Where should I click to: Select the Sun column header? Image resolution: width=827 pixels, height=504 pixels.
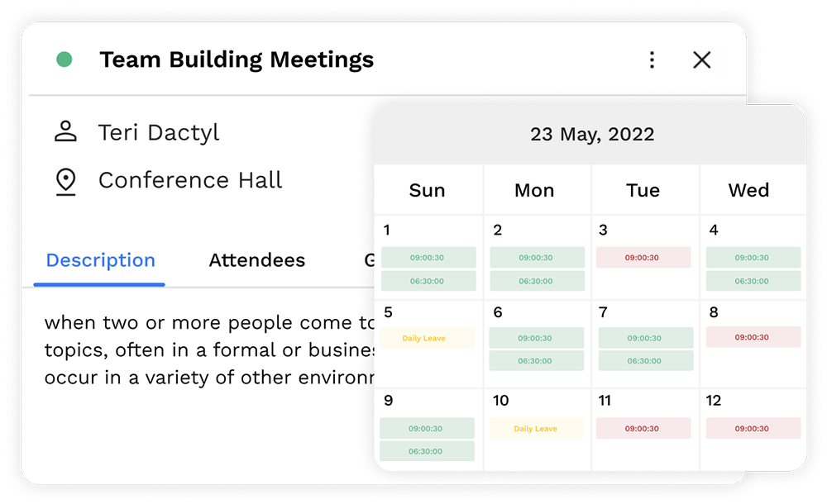(428, 190)
